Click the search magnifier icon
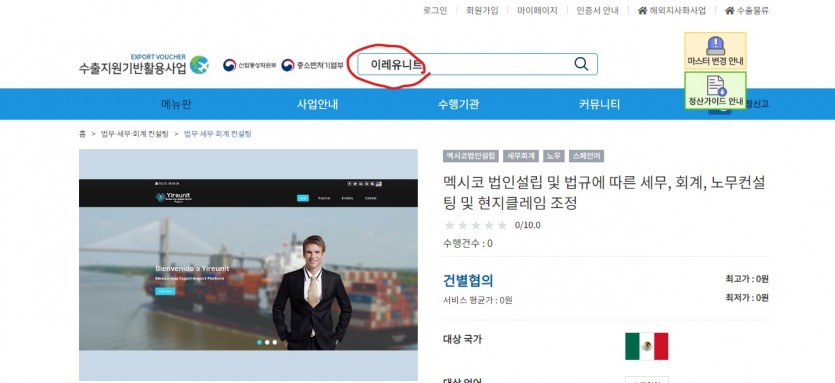The width and height of the screenshot is (835, 383). [581, 64]
